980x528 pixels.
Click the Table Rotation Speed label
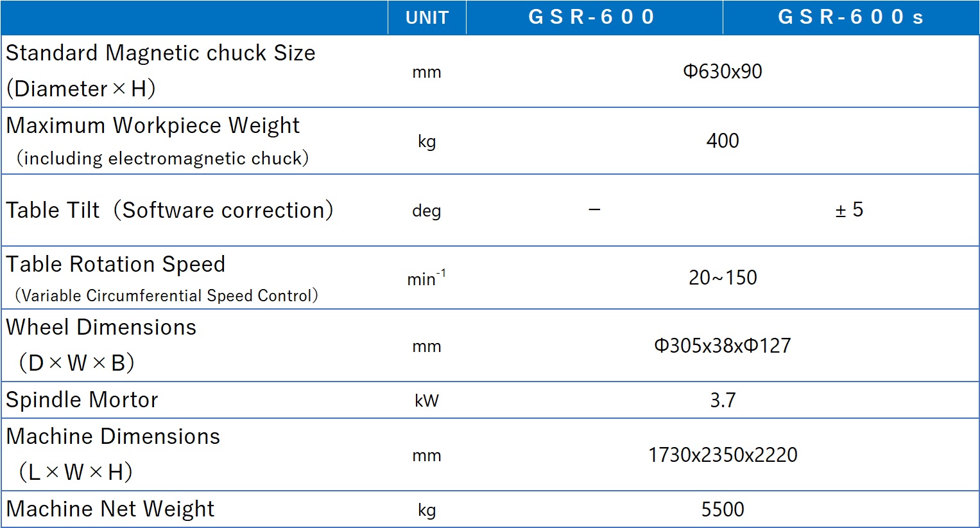point(116,265)
